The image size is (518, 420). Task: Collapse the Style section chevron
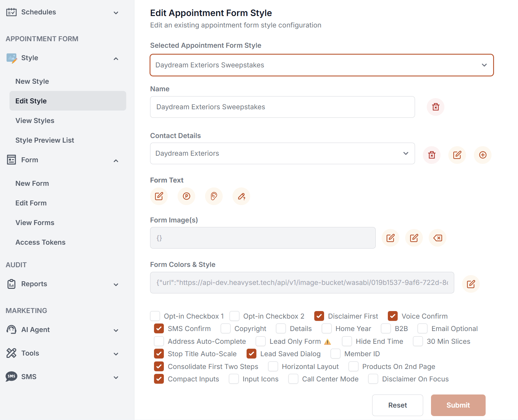[x=116, y=59]
